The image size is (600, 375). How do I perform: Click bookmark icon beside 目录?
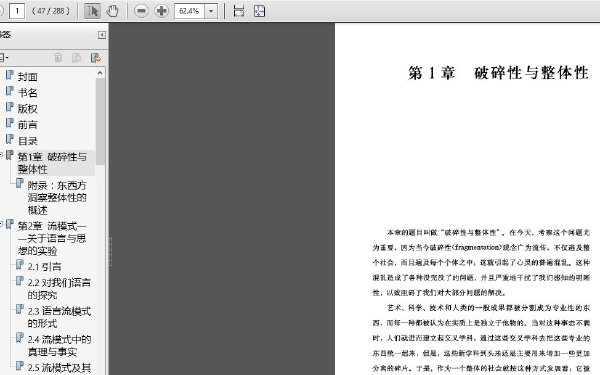[10, 139]
